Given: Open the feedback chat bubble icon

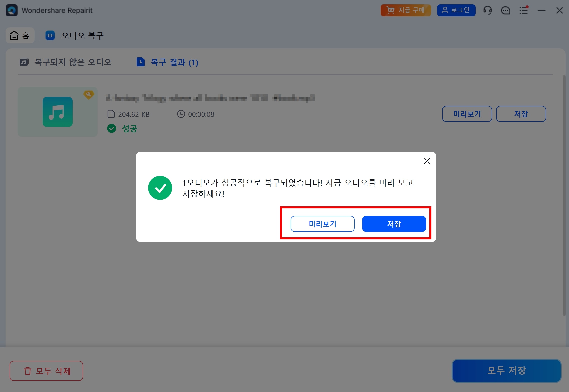Looking at the screenshot, I should tap(506, 10).
